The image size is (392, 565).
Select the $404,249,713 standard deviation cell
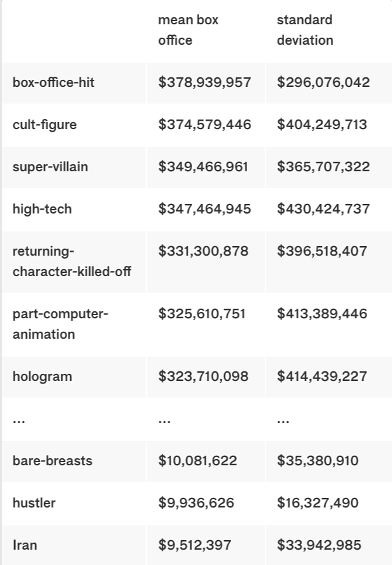(x=322, y=125)
